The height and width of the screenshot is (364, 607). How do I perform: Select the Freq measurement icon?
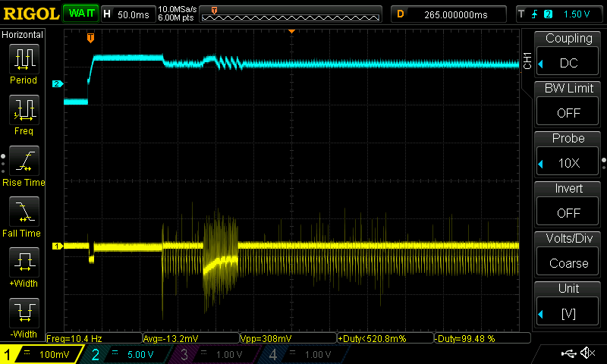point(24,109)
